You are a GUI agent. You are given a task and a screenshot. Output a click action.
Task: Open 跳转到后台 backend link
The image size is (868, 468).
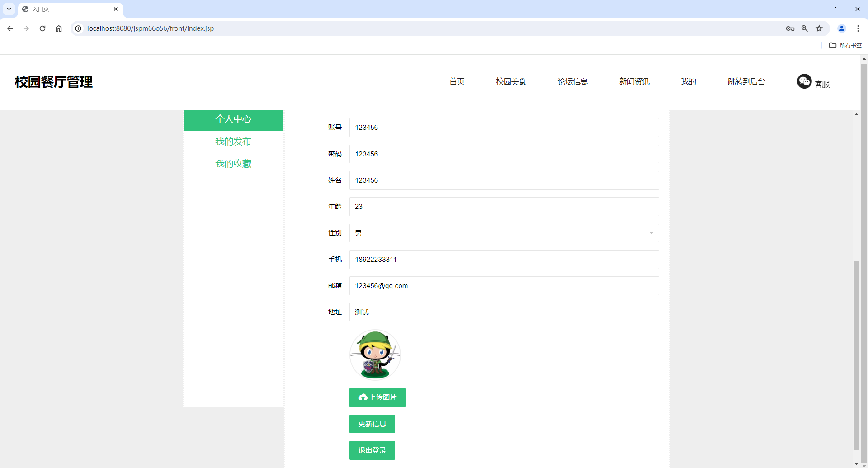[x=746, y=81]
